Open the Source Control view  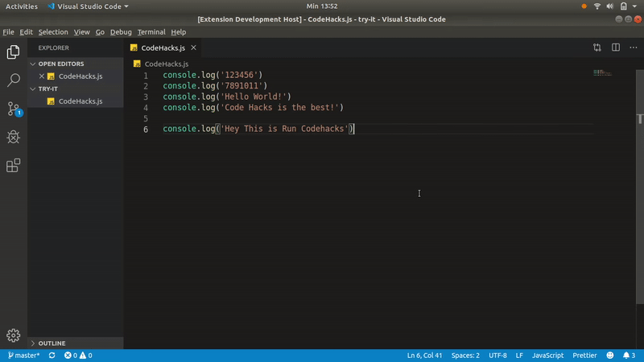coord(14,109)
